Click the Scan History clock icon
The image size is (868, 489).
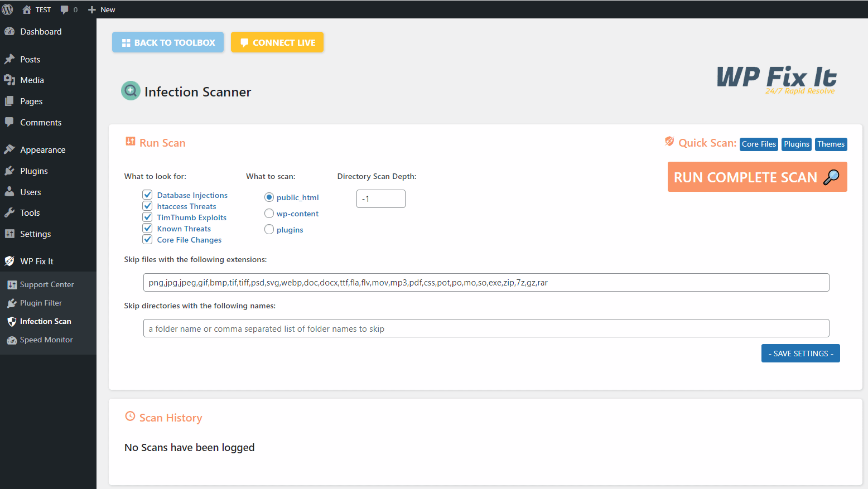pyautogui.click(x=130, y=416)
